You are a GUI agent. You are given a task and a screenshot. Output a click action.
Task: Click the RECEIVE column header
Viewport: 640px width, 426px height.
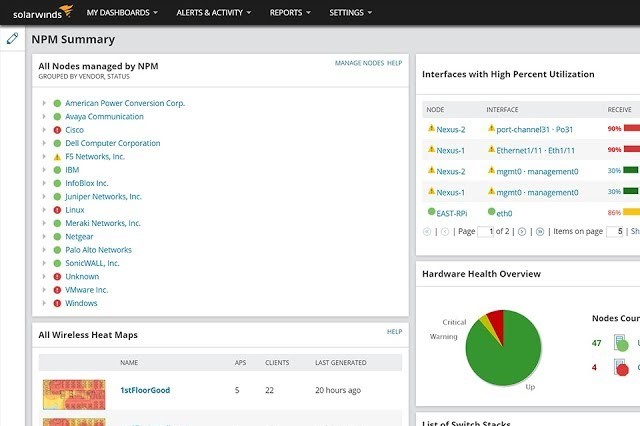(x=619, y=110)
